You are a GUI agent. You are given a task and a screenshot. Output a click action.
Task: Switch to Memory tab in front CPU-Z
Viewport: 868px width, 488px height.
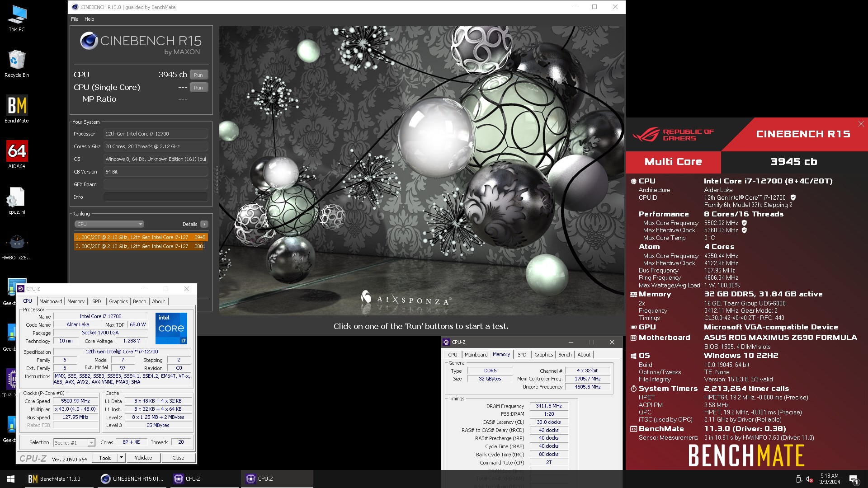click(76, 301)
